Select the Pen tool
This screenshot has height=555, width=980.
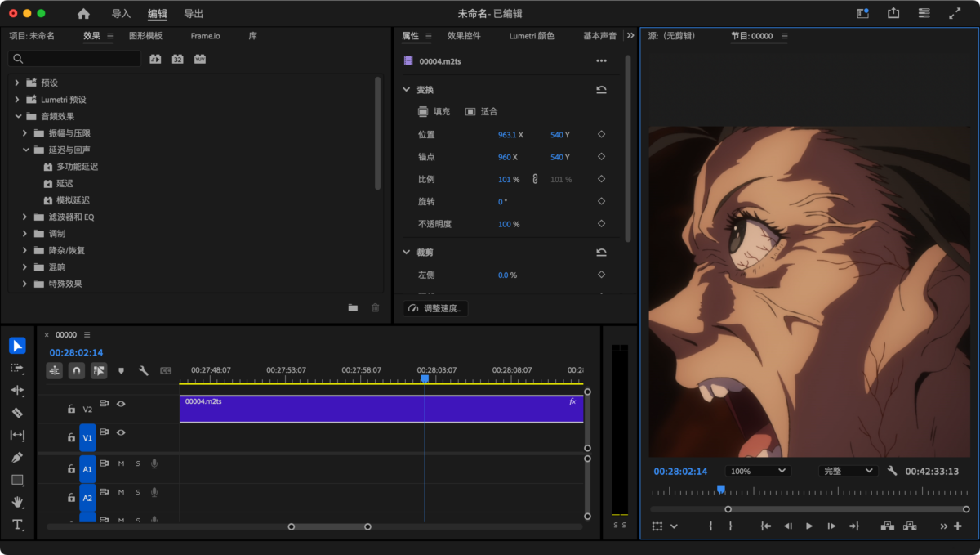pos(17,458)
